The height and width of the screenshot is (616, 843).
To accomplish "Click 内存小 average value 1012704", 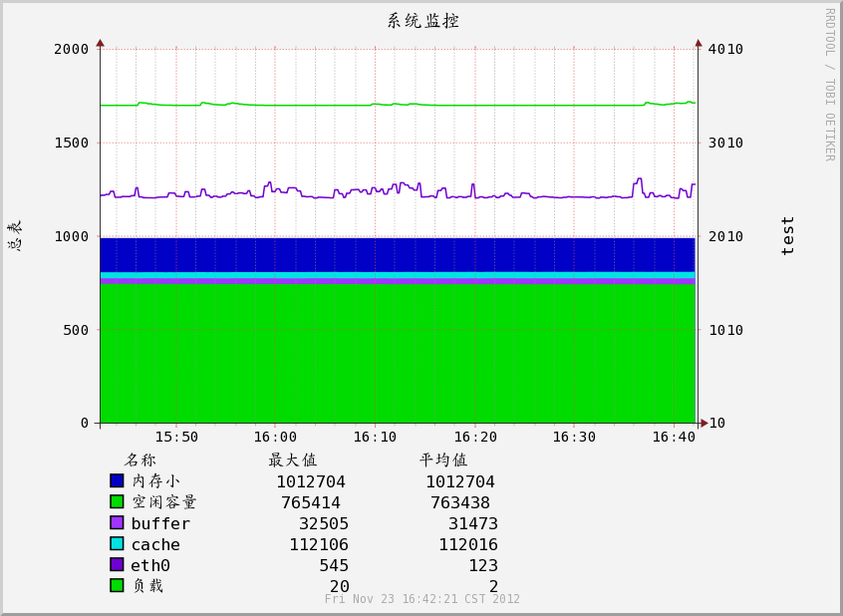I will click(460, 481).
